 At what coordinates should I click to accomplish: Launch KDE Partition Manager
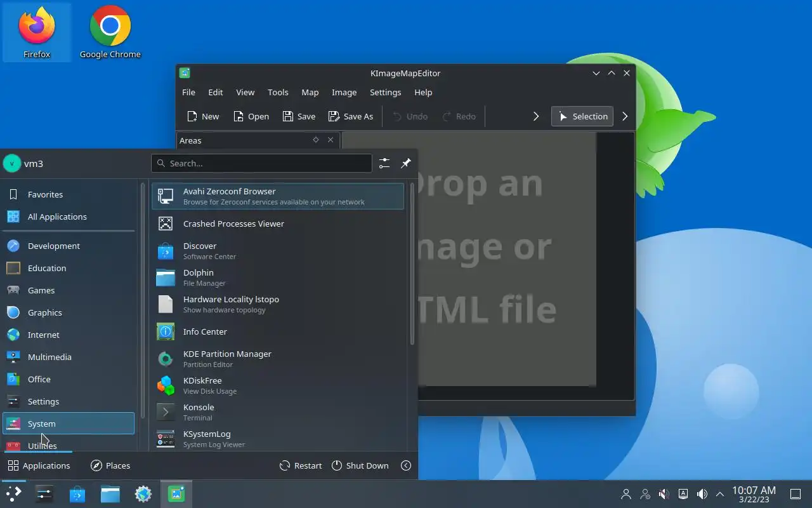click(278, 359)
